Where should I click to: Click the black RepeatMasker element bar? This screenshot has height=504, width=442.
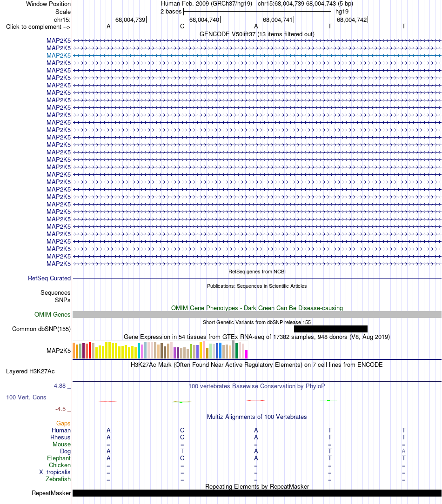click(257, 493)
